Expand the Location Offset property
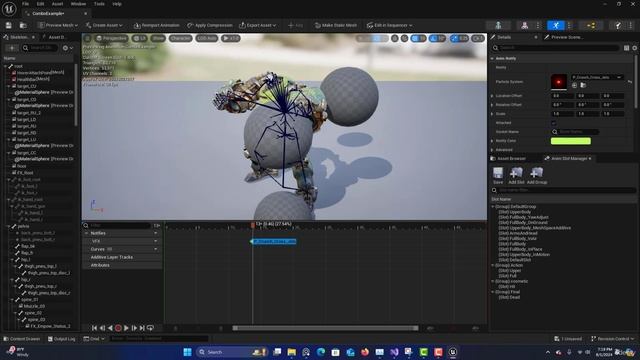 coord(492,96)
